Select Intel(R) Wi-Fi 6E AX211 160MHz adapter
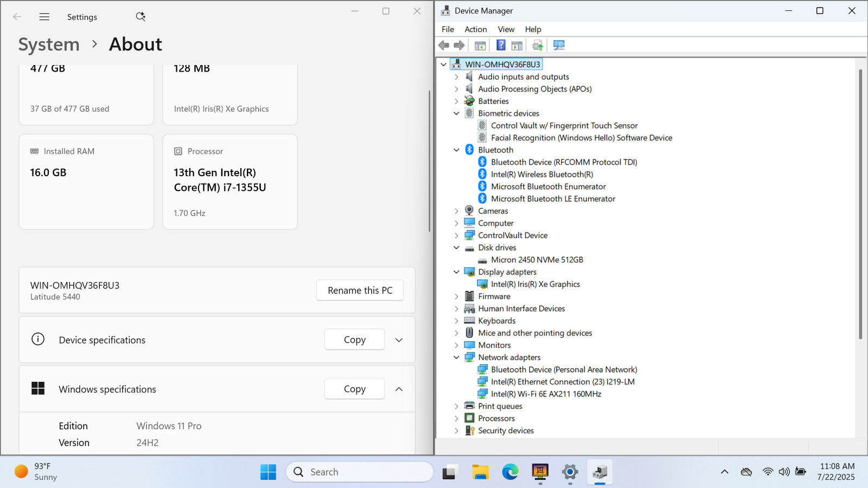The image size is (868, 488). tap(546, 394)
